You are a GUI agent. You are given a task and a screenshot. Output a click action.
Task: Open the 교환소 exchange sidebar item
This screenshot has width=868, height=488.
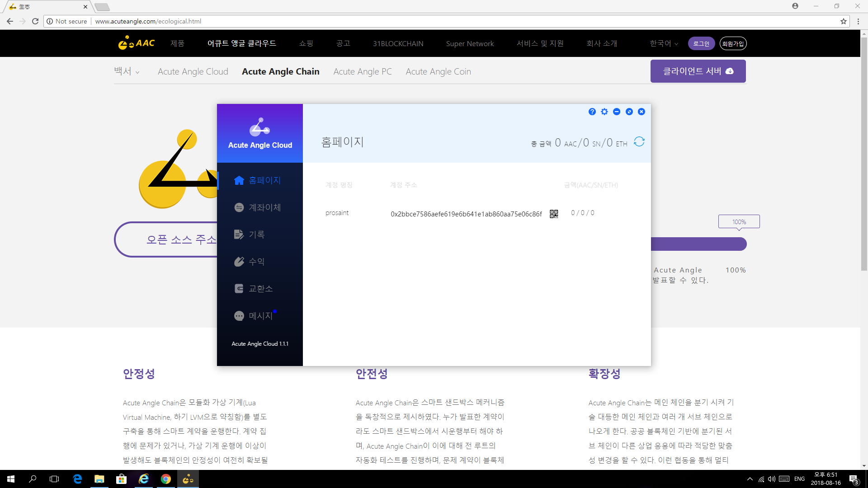(254, 289)
